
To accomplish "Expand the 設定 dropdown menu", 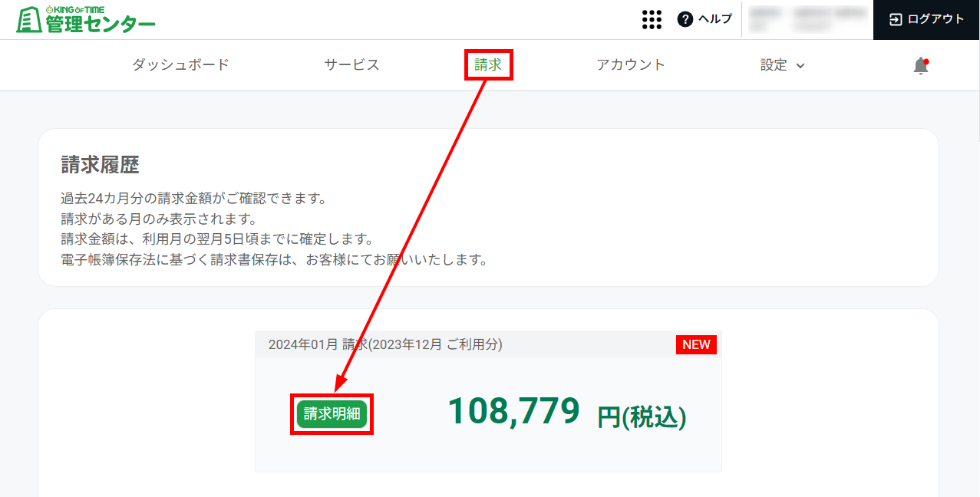I will coord(782,65).
